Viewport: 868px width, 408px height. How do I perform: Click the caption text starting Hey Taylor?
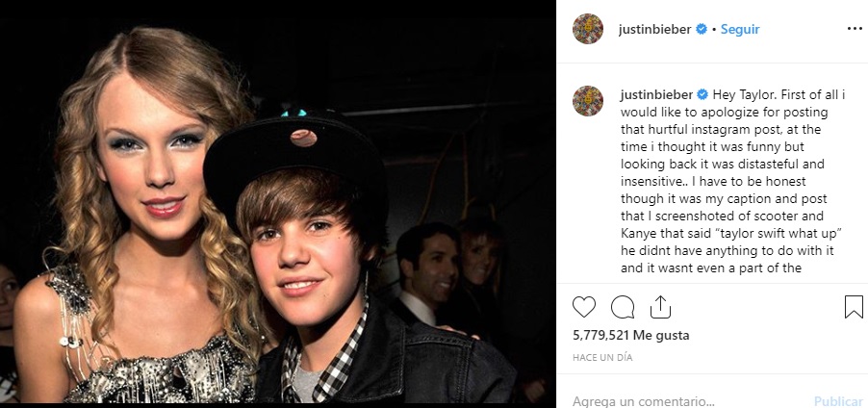click(x=731, y=182)
